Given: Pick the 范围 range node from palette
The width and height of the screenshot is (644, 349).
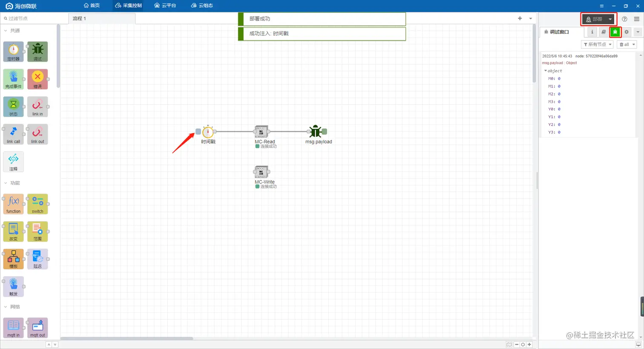Looking at the screenshot, I should (37, 232).
